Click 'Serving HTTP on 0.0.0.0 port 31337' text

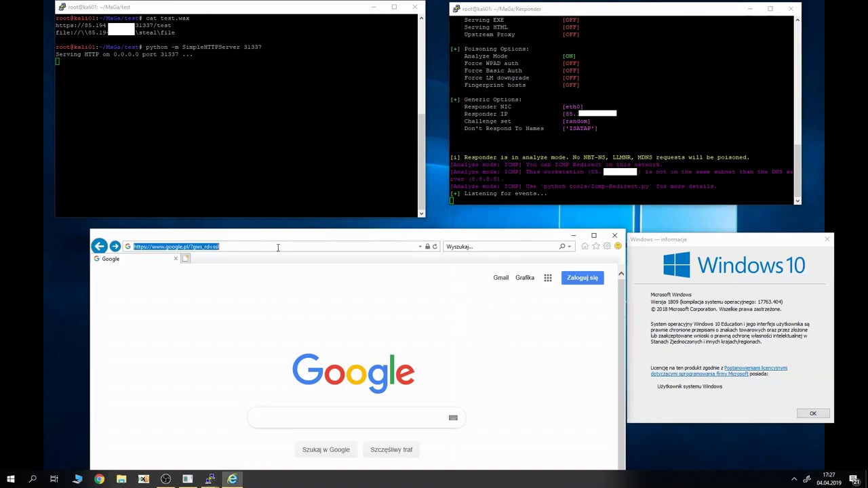pyautogui.click(x=118, y=54)
